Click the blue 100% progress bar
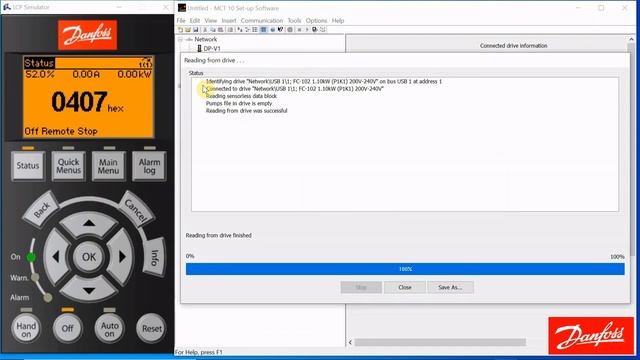 click(x=405, y=269)
